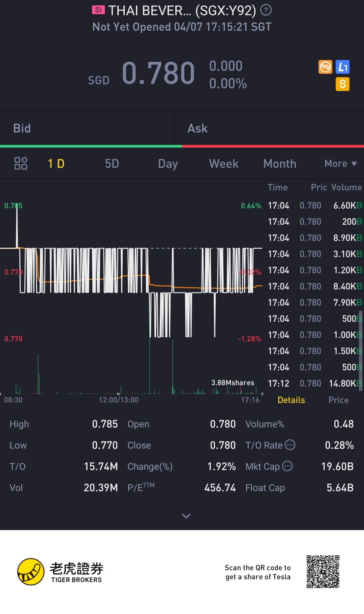Tap the trade row with volume 200
Screen dimensions: 364x614
click(x=315, y=222)
